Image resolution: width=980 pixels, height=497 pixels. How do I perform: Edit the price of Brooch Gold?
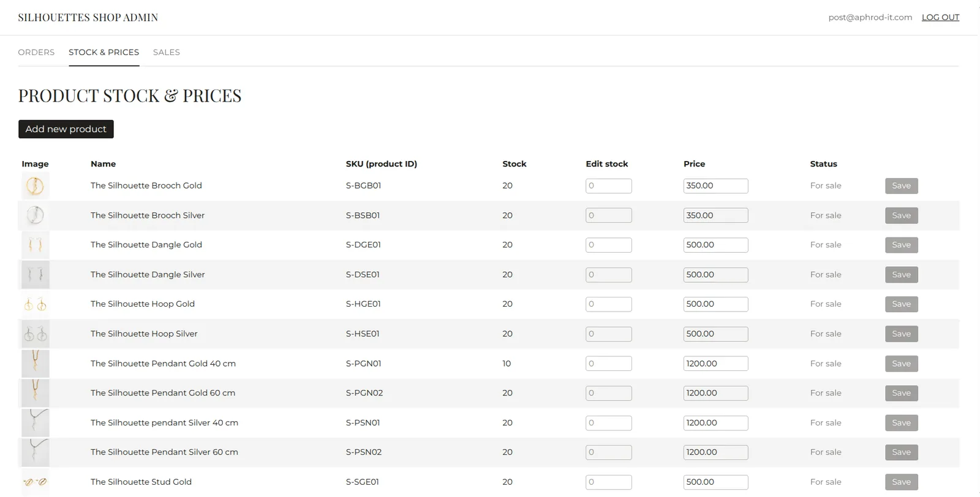pyautogui.click(x=715, y=185)
